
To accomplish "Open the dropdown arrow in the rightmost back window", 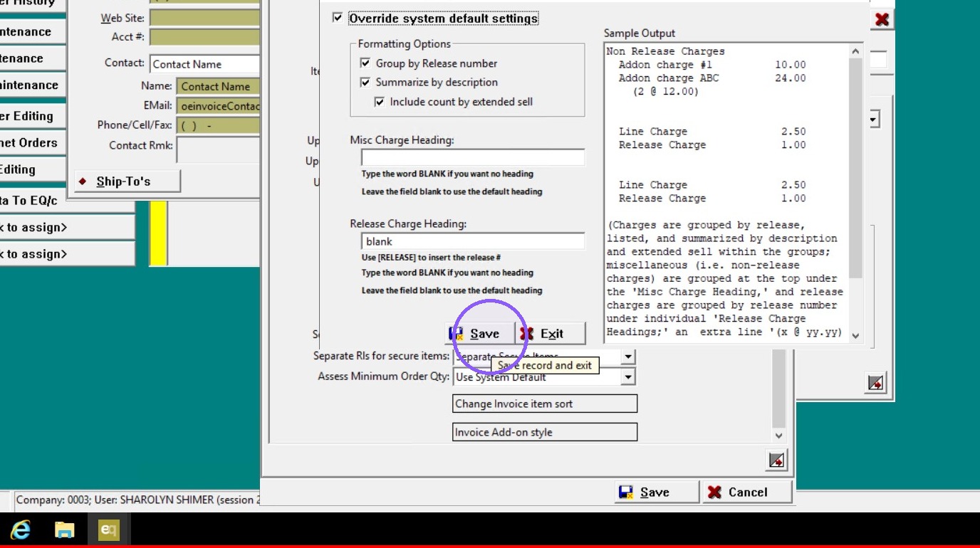I will pos(874,119).
